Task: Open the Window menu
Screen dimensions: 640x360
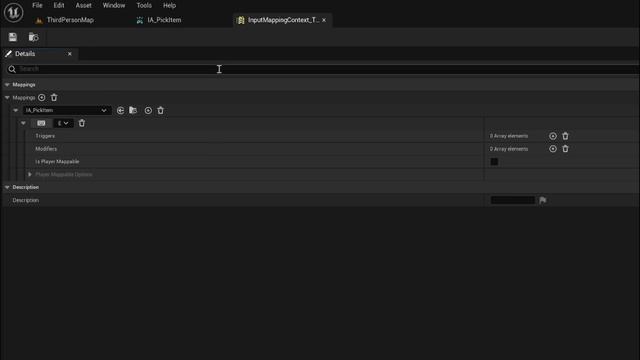Action: [x=114, y=5]
